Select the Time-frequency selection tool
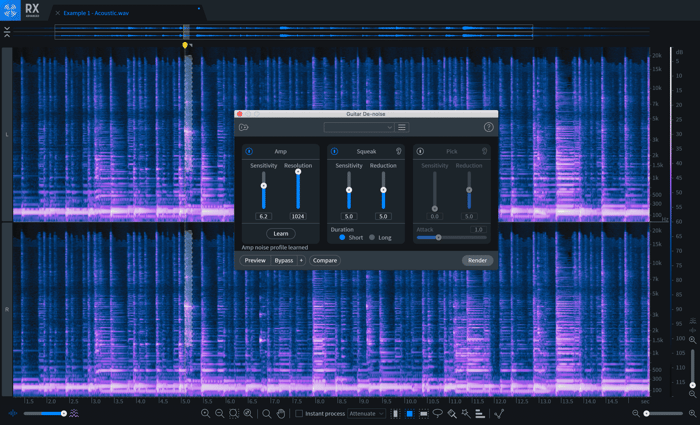The height and width of the screenshot is (425, 700). click(409, 413)
